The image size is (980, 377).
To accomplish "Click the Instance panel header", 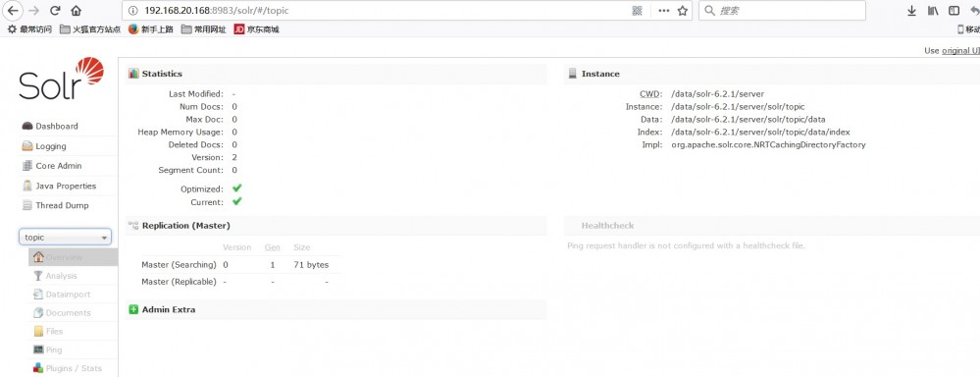I will pos(772,74).
